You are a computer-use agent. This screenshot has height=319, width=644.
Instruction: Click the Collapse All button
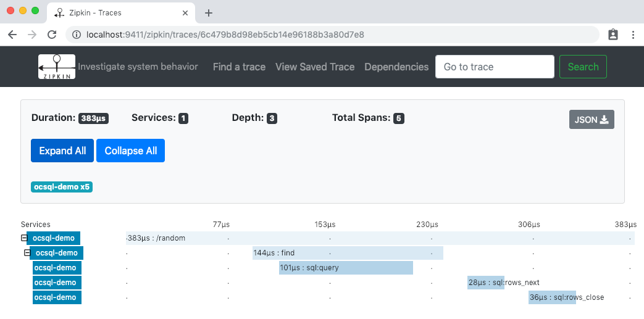[x=131, y=151]
